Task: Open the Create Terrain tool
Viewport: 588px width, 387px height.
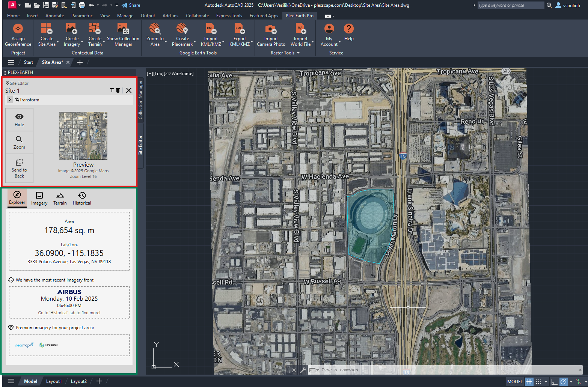Action: 95,35
